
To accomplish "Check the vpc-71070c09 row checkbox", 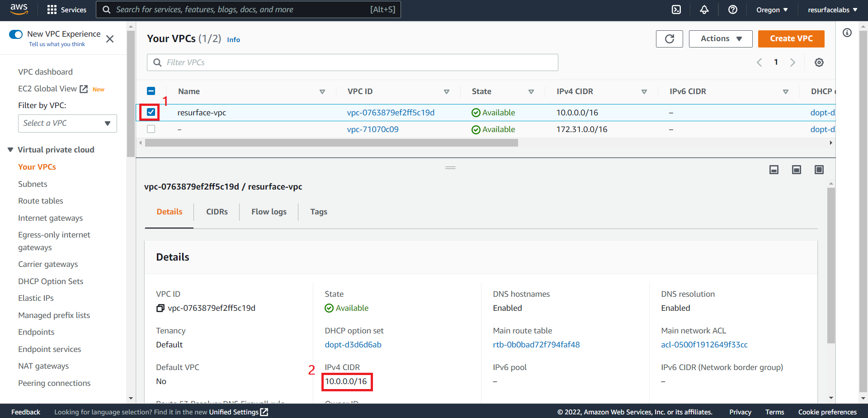I will coord(151,129).
